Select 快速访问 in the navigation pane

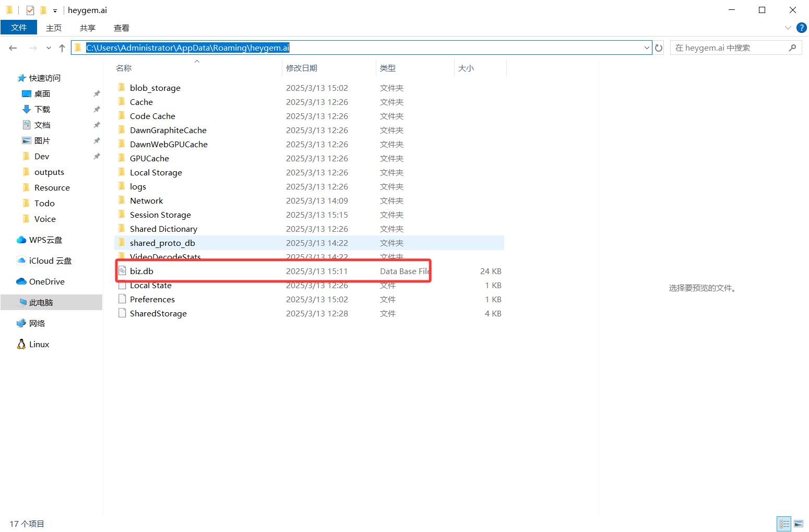pos(45,78)
